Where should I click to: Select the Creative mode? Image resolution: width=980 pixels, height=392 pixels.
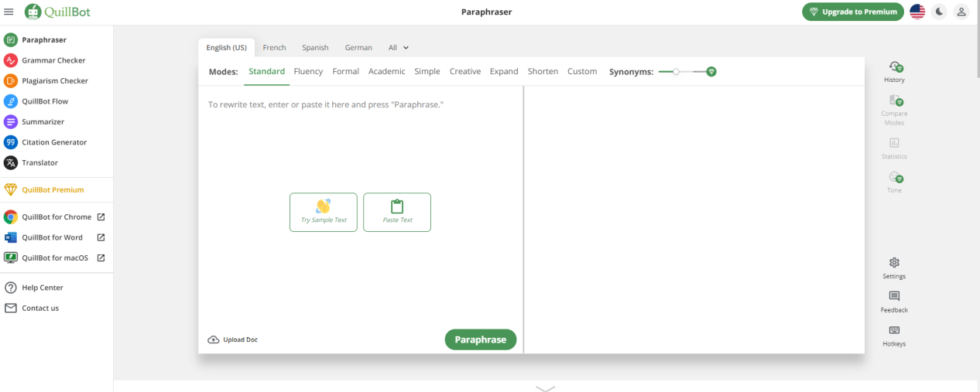465,71
